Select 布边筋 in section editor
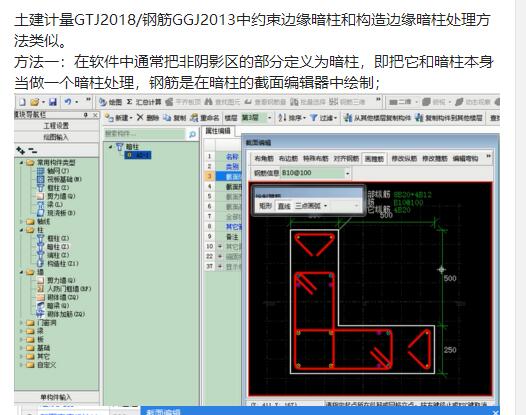Screen dimensions: 526x415 [288, 158]
